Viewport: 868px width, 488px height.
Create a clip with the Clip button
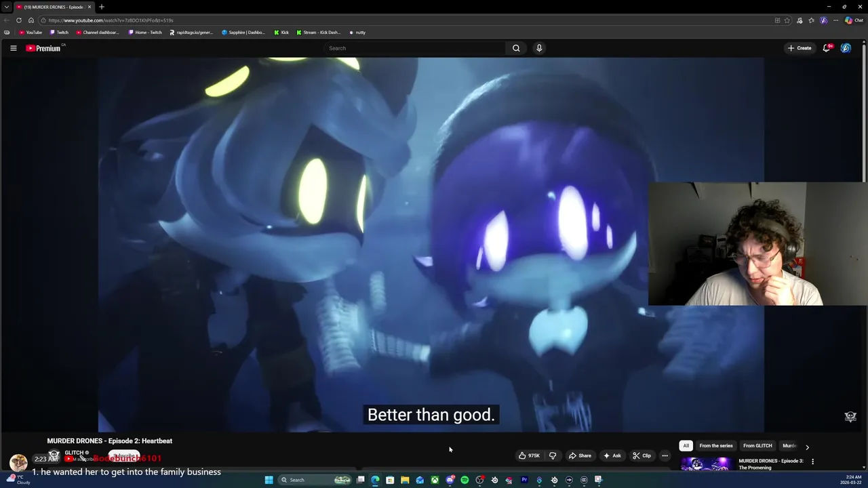642,455
